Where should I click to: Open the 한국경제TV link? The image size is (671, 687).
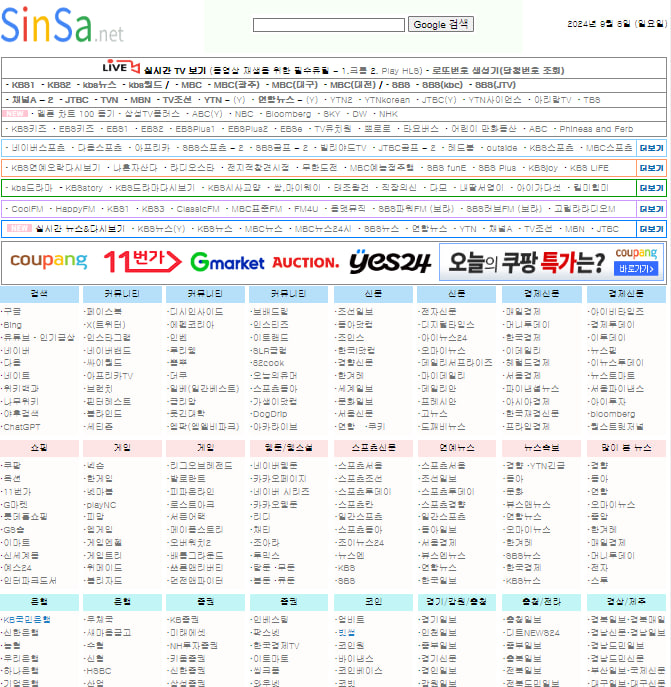coord(276,645)
